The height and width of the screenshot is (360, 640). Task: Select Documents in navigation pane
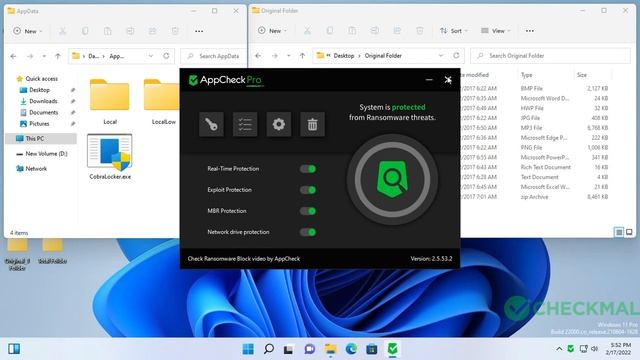[44, 112]
